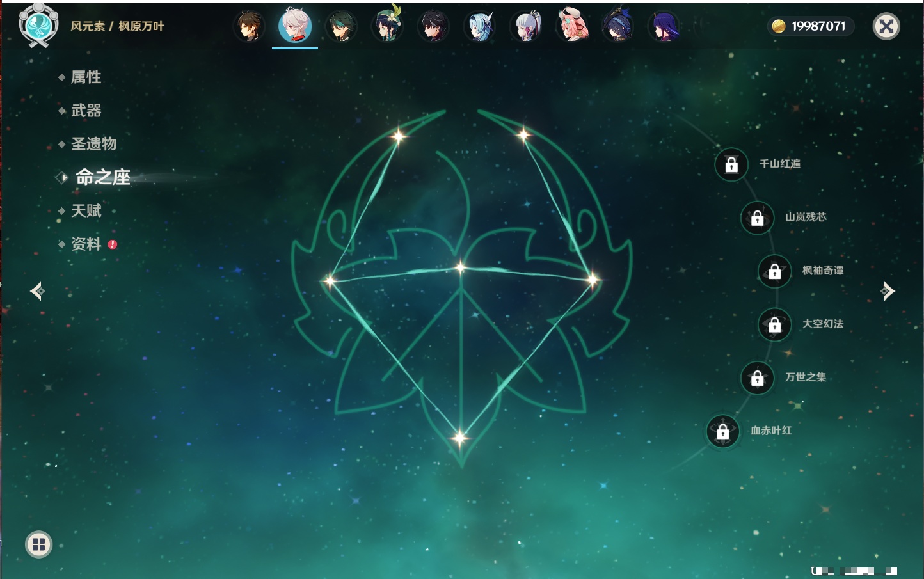Click the Anemo element emblem icon
This screenshot has height=579, width=924.
coord(38,26)
